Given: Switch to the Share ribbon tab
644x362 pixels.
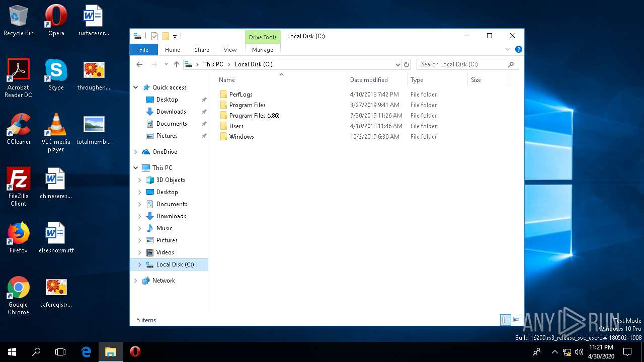Looking at the screenshot, I should [x=202, y=50].
